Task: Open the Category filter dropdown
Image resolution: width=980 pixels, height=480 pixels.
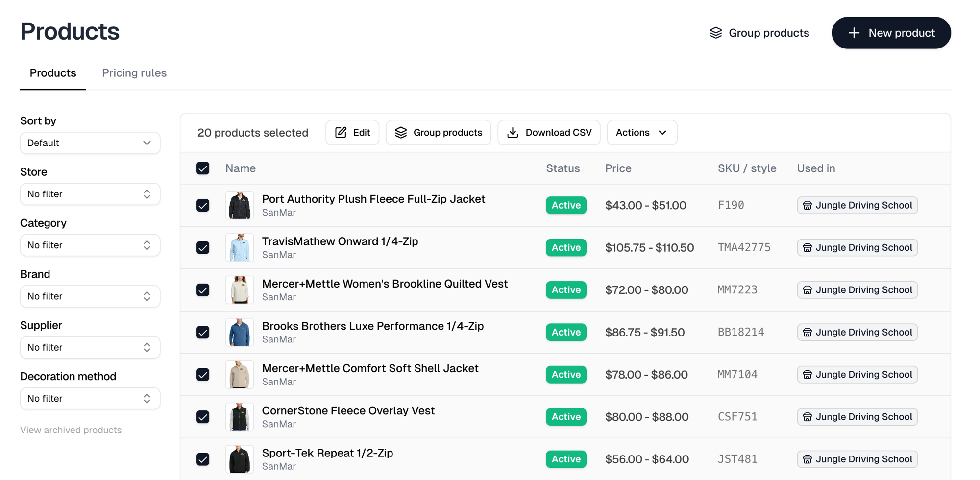Action: click(x=90, y=245)
